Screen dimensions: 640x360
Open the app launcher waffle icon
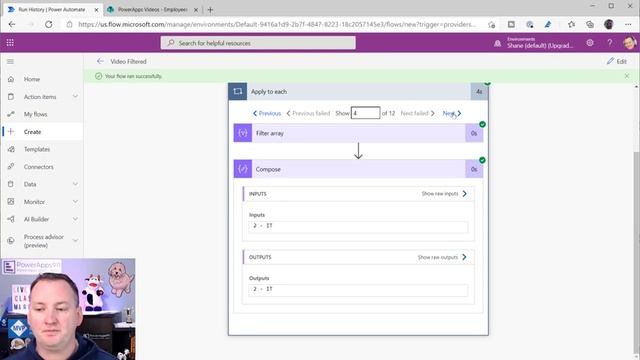(10, 42)
